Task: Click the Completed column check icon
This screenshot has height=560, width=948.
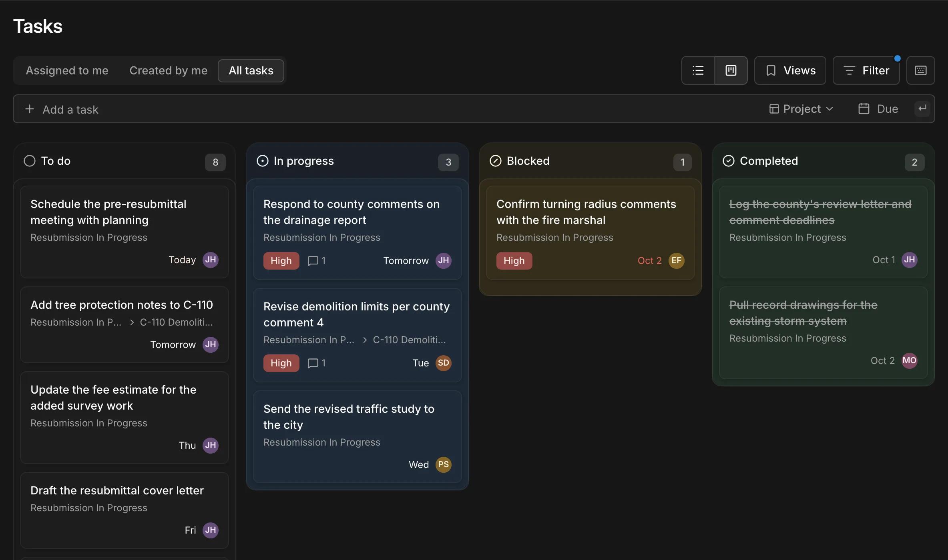Action: pyautogui.click(x=729, y=161)
